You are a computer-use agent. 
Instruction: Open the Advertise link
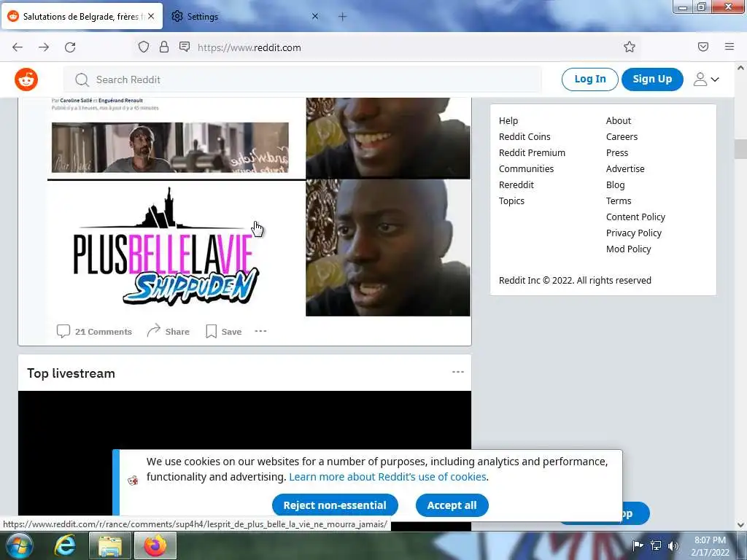625,168
